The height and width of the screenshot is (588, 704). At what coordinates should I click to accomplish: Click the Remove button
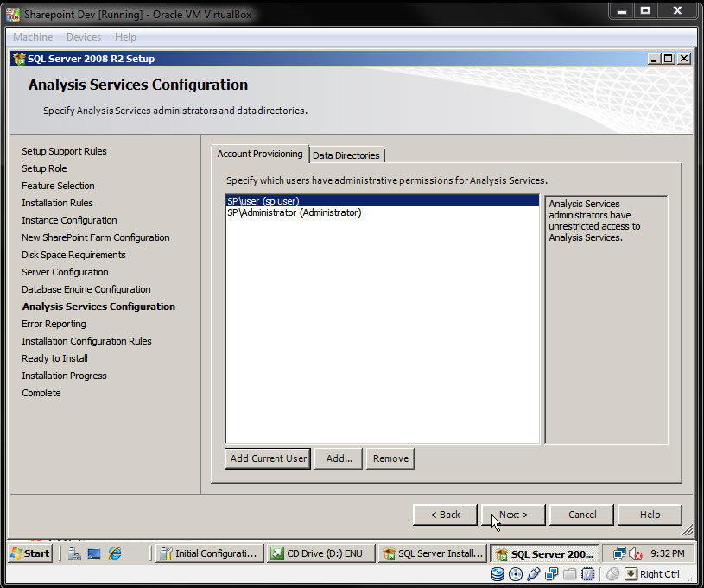pos(390,458)
